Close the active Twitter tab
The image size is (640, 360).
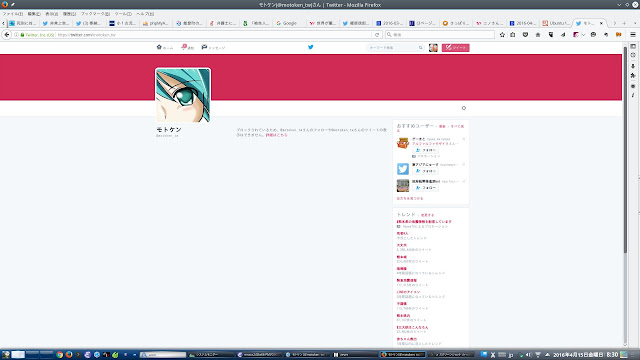[x=601, y=23]
